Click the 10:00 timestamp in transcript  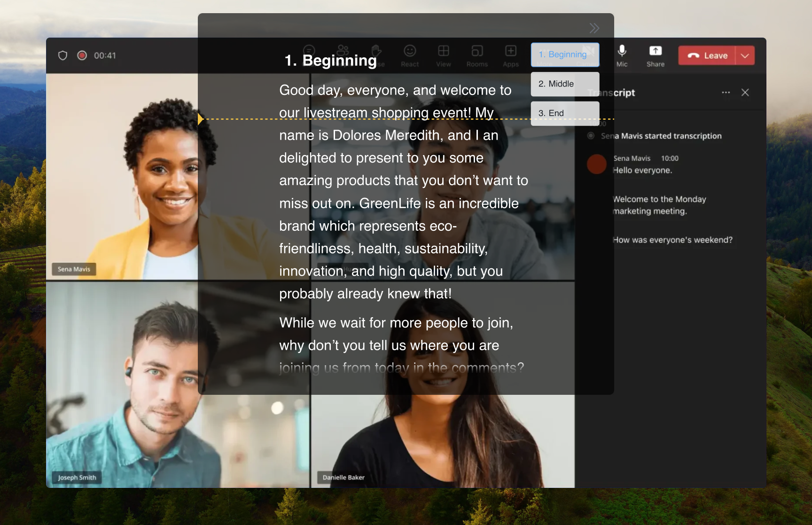pos(670,158)
